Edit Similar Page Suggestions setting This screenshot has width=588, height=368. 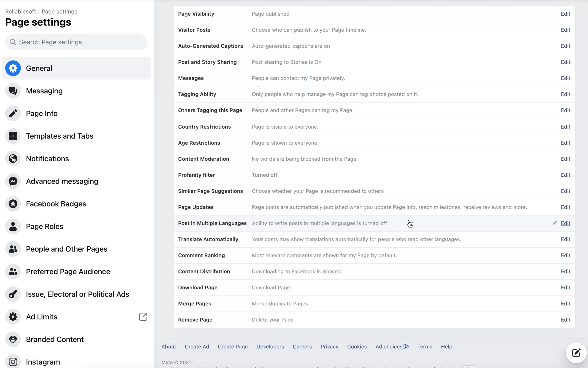coord(565,191)
